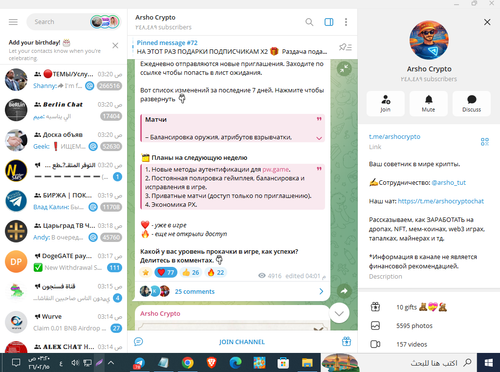This screenshot has width=500, height=372.
Task: Click the Arsho Crypto header title
Action: click(x=155, y=17)
